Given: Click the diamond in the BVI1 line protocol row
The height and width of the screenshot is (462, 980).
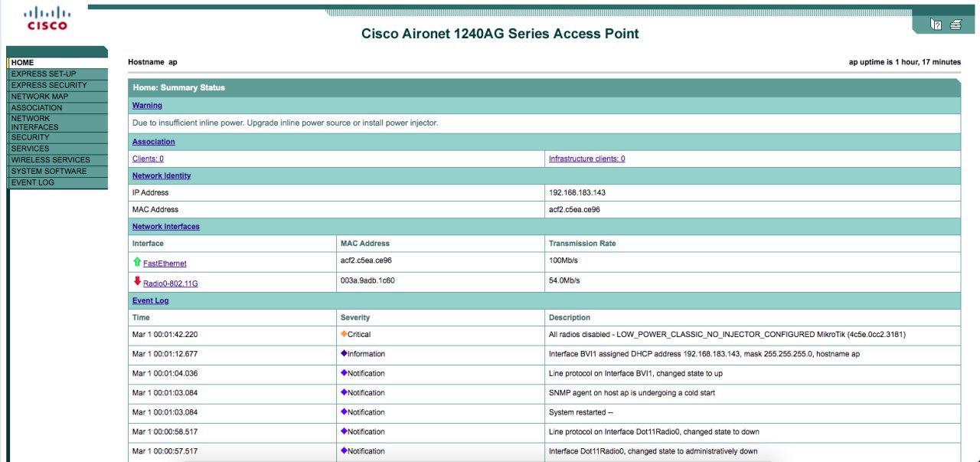Looking at the screenshot, I should (x=344, y=373).
